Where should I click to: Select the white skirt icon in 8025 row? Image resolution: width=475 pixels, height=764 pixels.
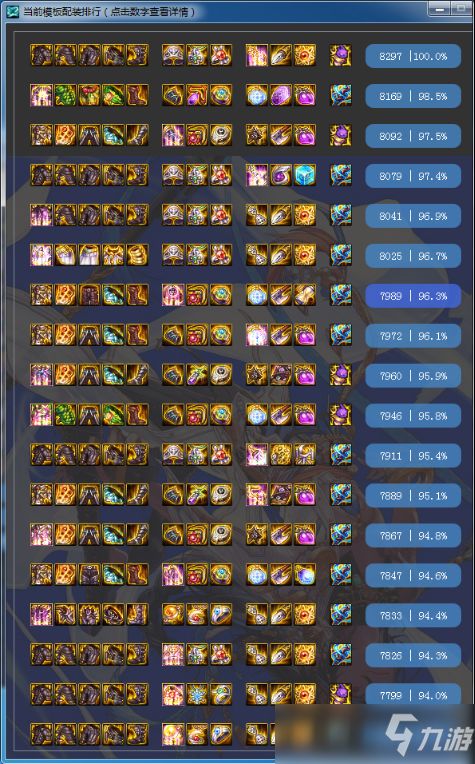coord(89,255)
